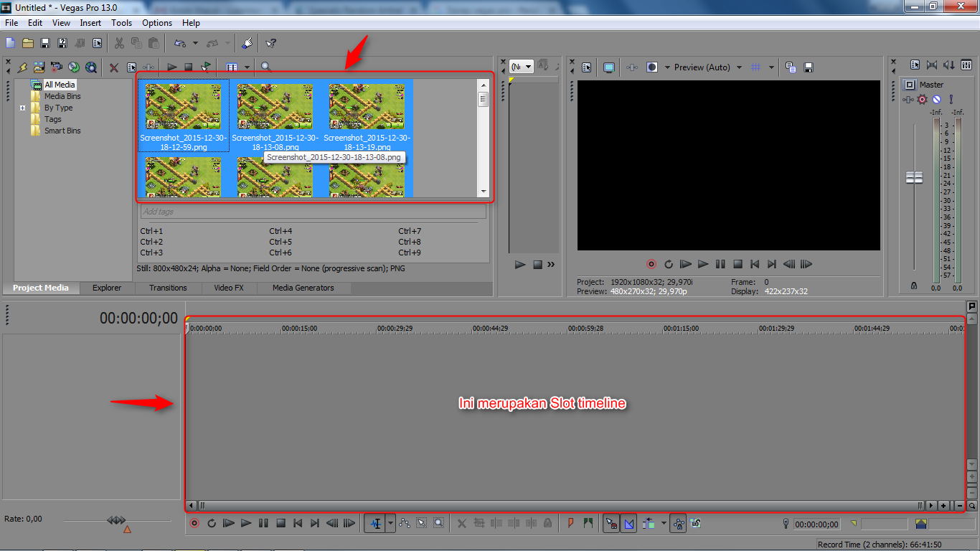Click the Undo arrow icon
980x551 pixels.
(179, 43)
